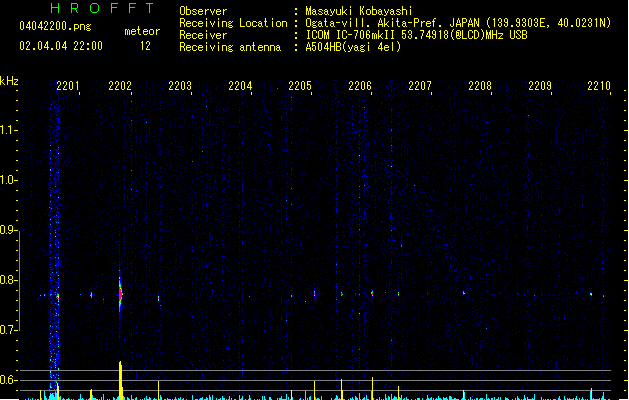Screen dimensions: 629x400
Task: Click the 0.8 kHz axis label
Action: 8,280
